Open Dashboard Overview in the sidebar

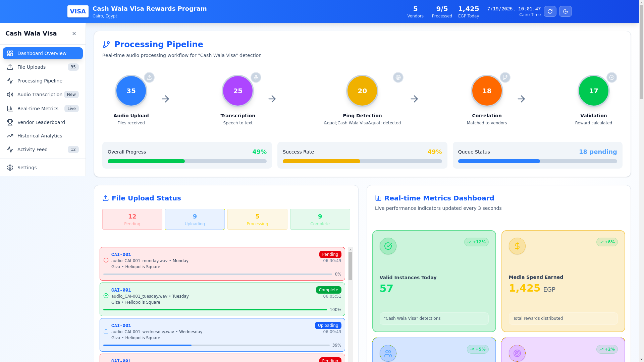[43, 53]
